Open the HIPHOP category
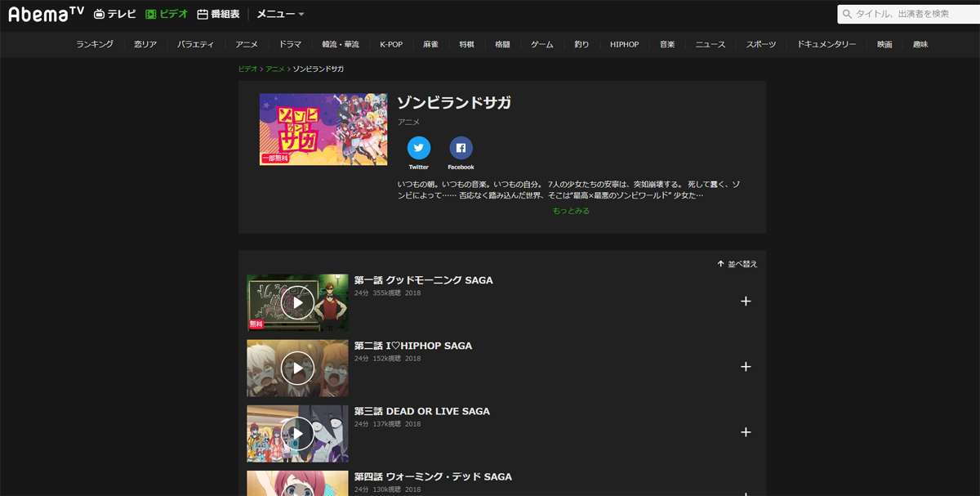 (625, 44)
